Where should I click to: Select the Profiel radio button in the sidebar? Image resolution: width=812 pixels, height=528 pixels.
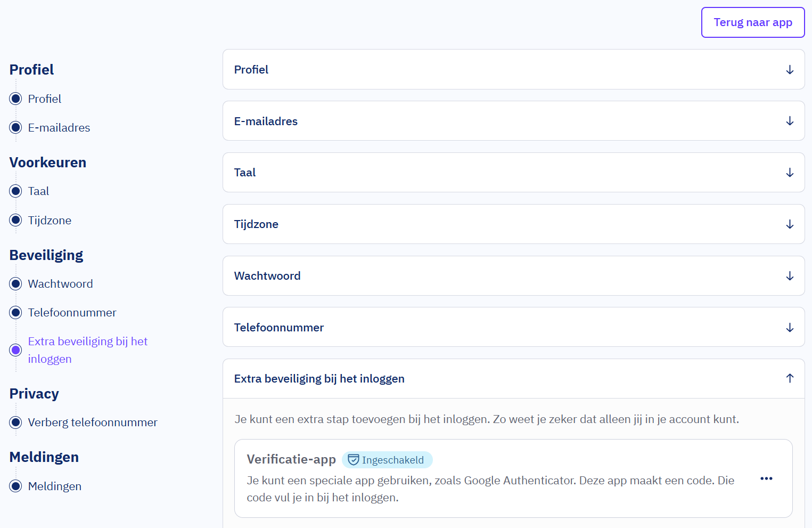(15, 99)
